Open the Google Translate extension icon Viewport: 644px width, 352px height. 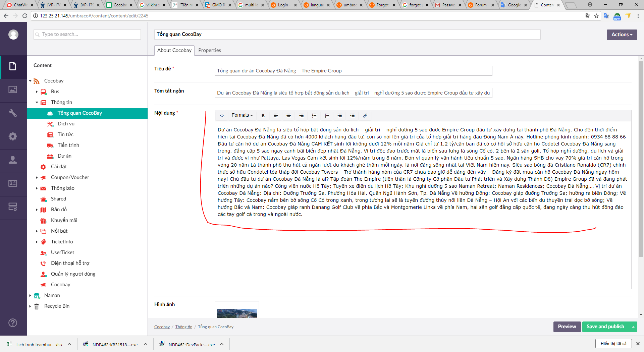[606, 16]
